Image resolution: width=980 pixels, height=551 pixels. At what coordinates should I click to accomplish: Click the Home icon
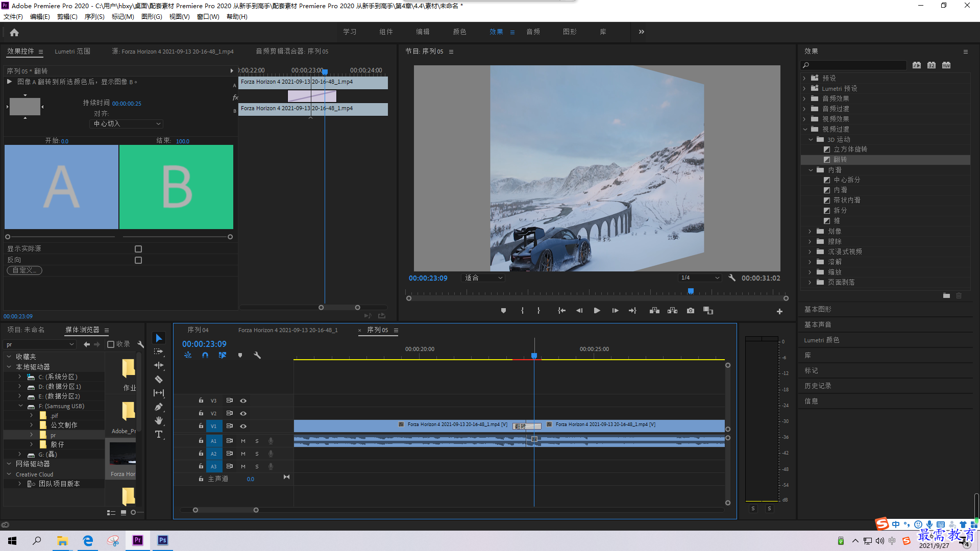14,32
